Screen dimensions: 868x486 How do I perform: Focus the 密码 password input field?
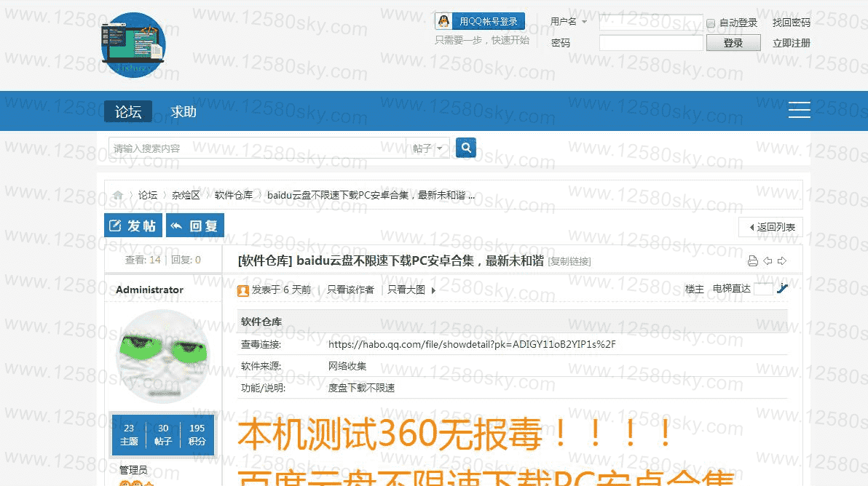pos(651,43)
